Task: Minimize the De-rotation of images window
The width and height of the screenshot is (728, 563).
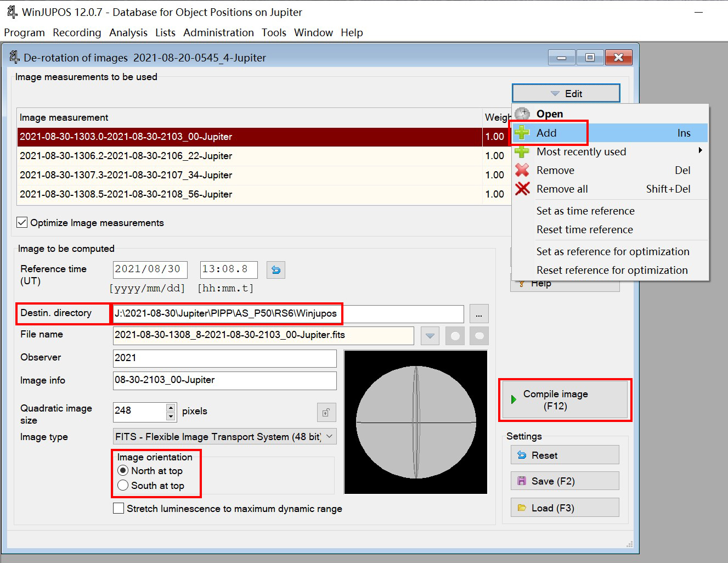Action: coord(562,57)
